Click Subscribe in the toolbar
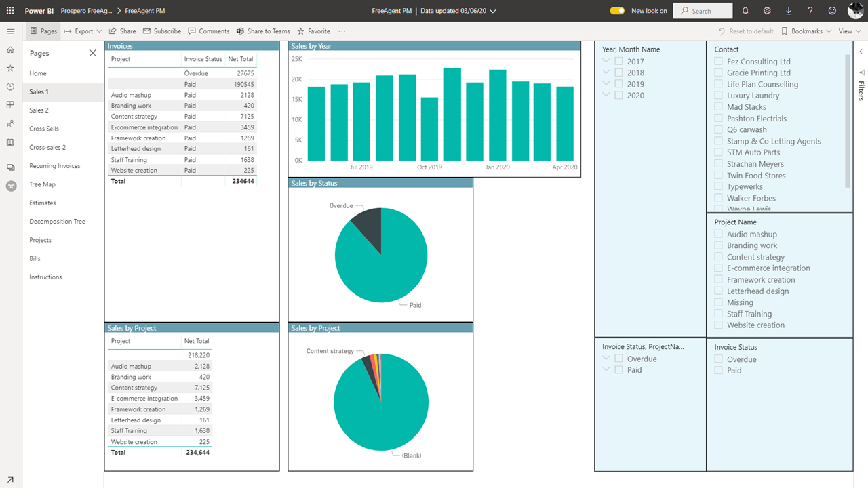The width and height of the screenshot is (868, 488). point(161,31)
